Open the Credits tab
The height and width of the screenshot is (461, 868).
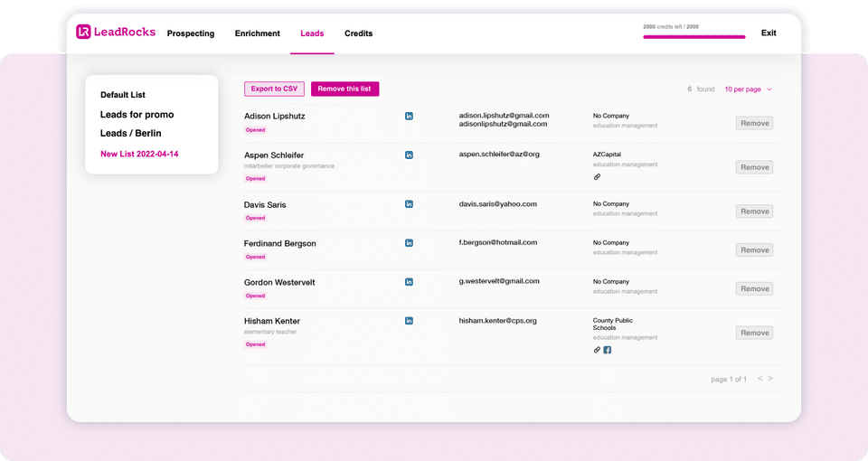point(359,33)
